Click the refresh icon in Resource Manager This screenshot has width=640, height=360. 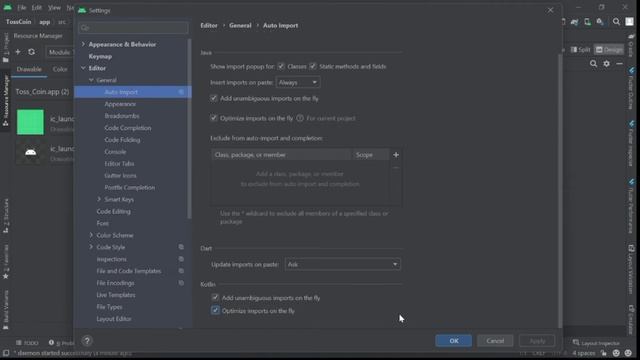coord(31,52)
